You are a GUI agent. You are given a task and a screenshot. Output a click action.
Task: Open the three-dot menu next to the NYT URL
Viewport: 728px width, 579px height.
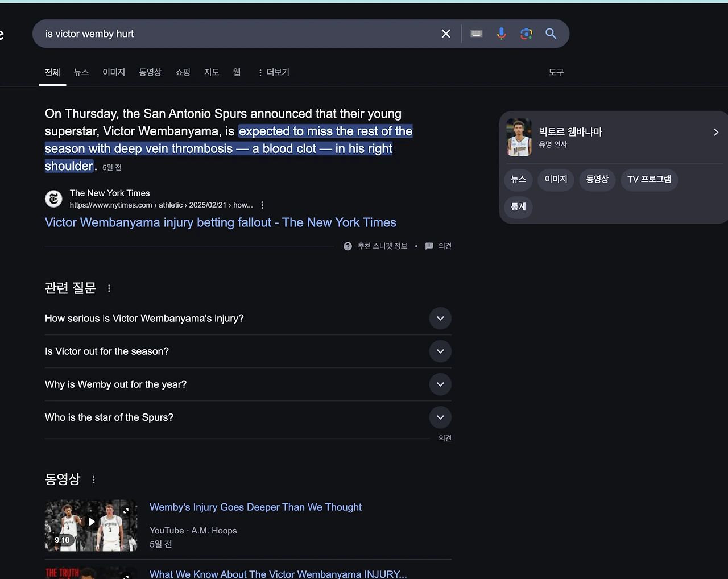(x=262, y=205)
